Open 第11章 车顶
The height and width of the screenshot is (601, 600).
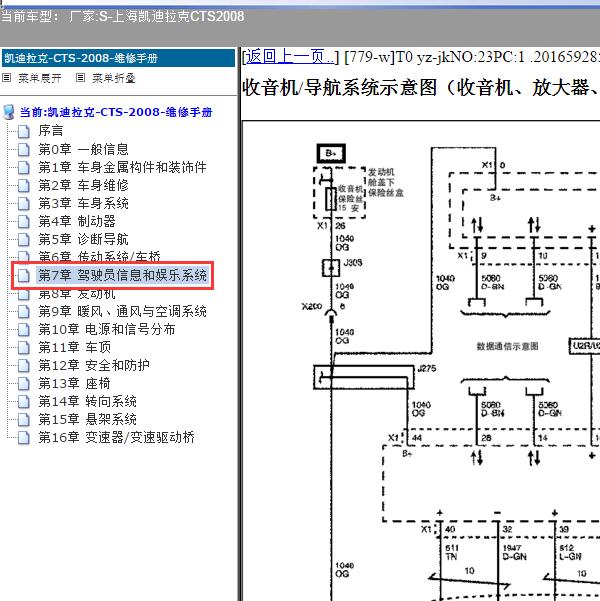74,347
